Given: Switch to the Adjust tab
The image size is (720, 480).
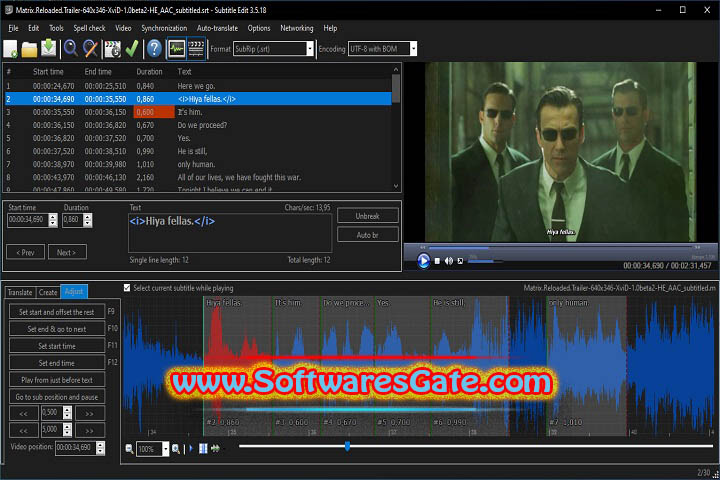Looking at the screenshot, I should pyautogui.click(x=74, y=291).
